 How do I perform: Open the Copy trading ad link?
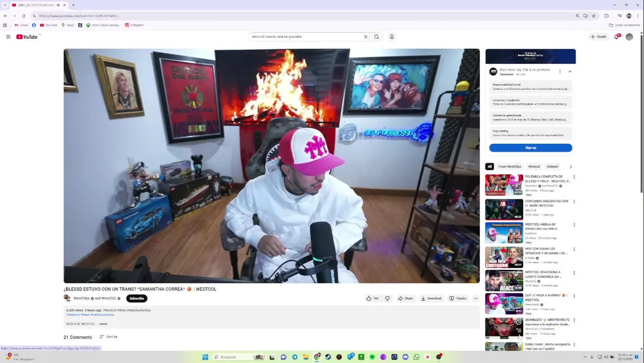click(530, 133)
